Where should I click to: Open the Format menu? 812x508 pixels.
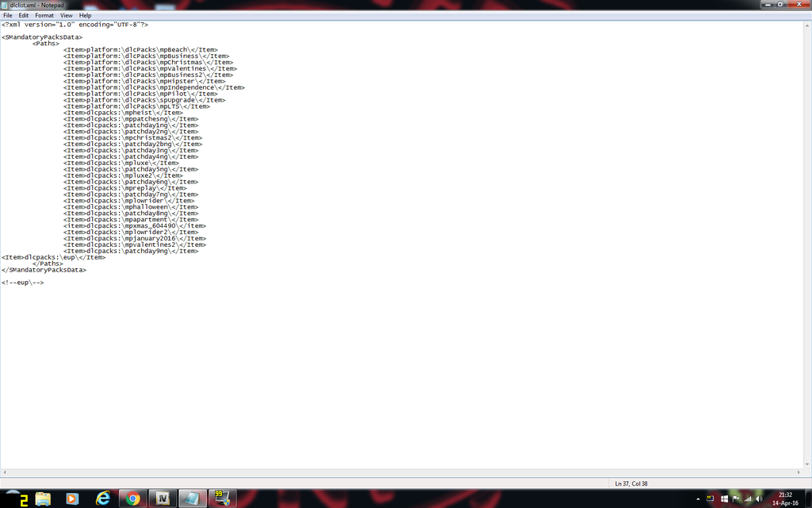(x=44, y=15)
